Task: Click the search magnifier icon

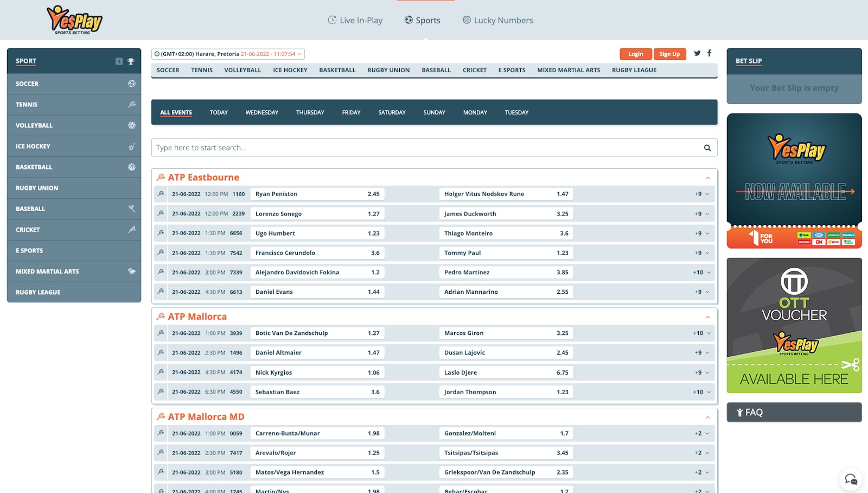Action: (707, 148)
